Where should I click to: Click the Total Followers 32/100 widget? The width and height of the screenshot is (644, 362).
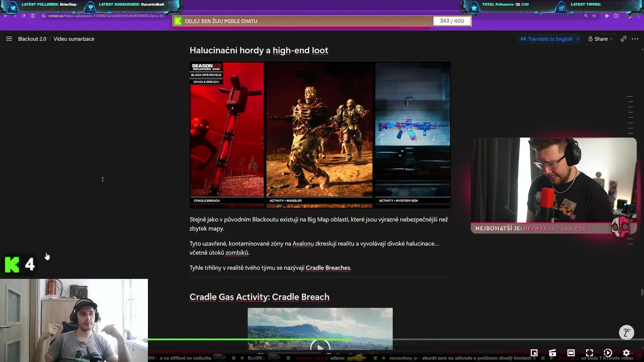[x=506, y=5]
